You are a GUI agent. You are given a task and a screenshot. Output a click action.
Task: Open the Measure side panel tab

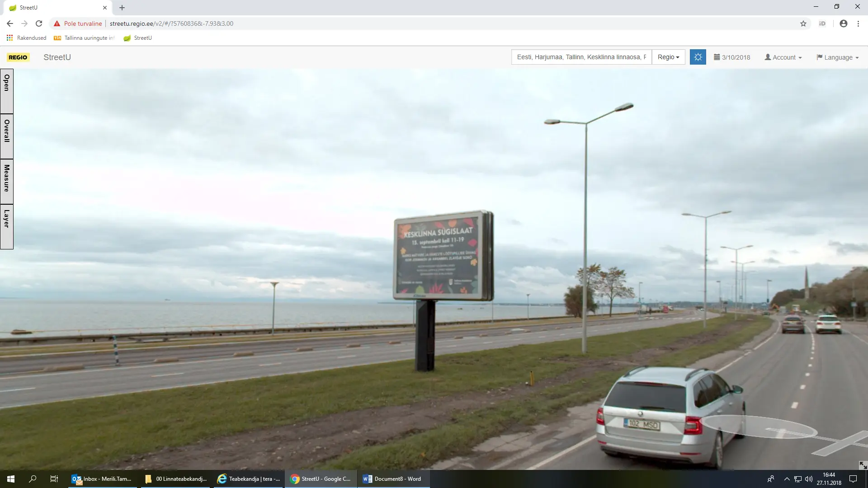pyautogui.click(x=7, y=181)
